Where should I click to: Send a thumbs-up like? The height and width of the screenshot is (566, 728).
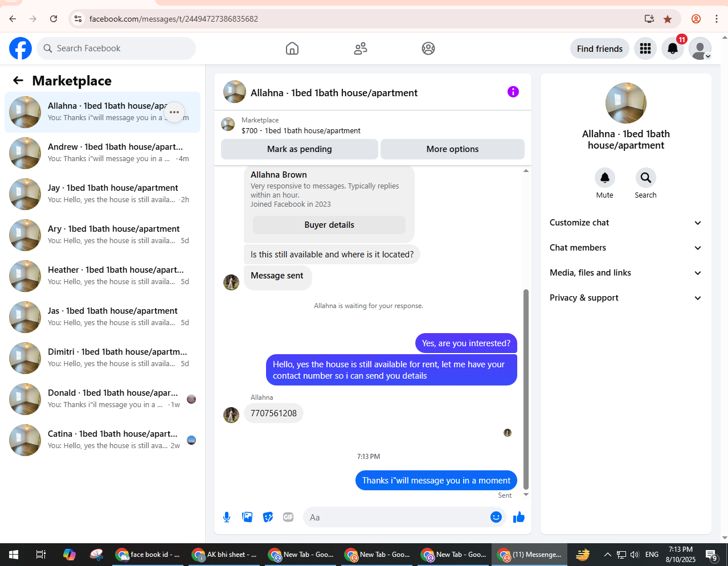(x=519, y=517)
